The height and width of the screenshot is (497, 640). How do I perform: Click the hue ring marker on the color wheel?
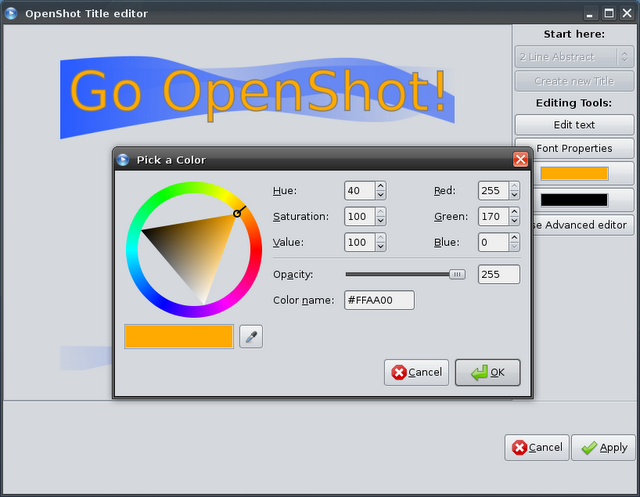238,213
